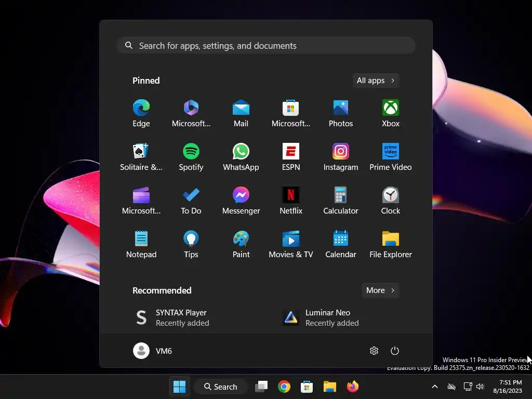Open the Clock app
532x399 pixels.
[391, 201]
